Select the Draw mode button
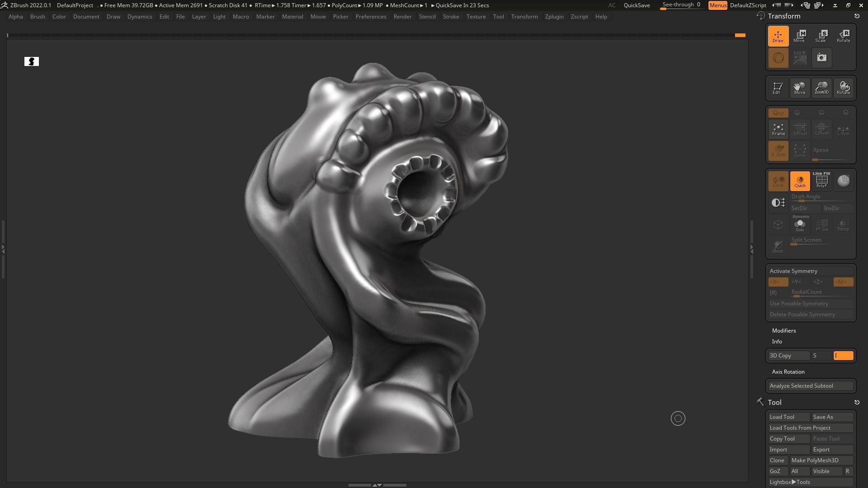The height and width of the screenshot is (488, 868). (x=778, y=36)
